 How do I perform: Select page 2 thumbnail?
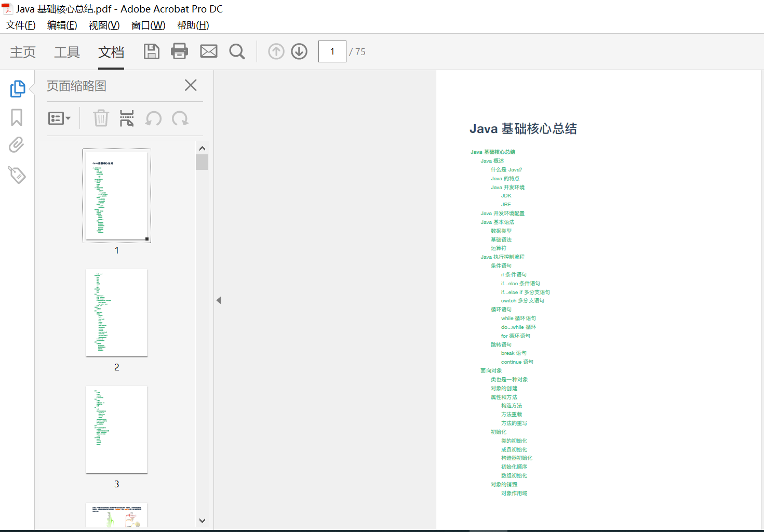pyautogui.click(x=117, y=313)
